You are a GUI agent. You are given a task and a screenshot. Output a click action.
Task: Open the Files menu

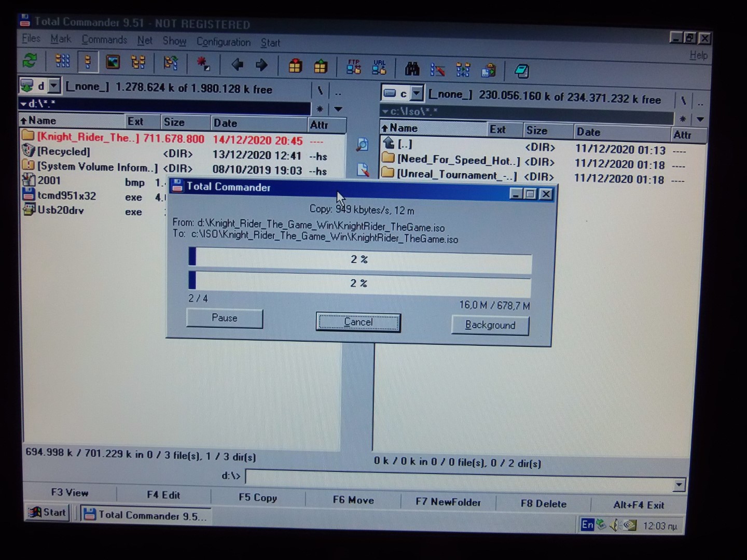click(31, 38)
